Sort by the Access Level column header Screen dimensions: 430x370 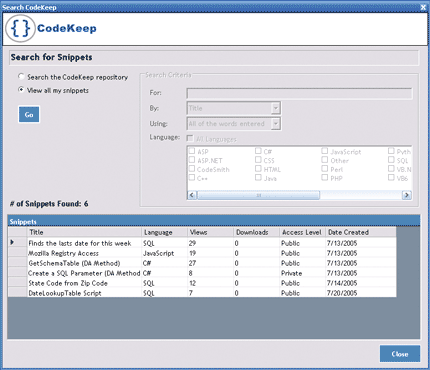point(303,232)
